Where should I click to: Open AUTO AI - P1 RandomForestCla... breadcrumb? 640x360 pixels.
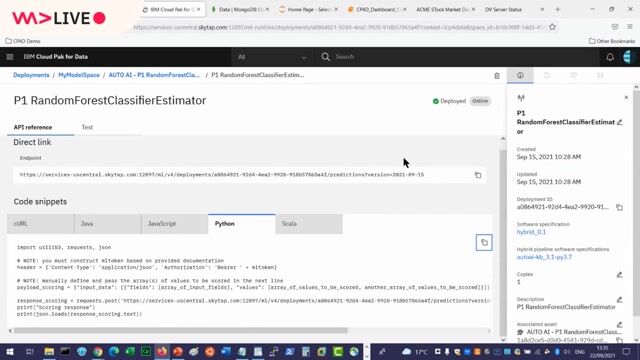coord(154,75)
